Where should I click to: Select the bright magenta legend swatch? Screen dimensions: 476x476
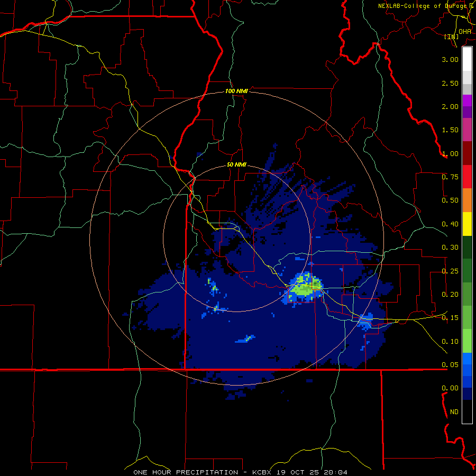(x=467, y=100)
